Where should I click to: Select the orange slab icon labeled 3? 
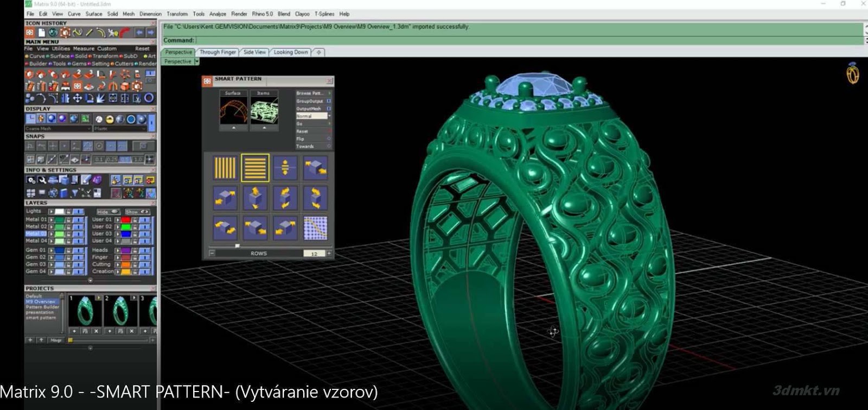tap(89, 74)
